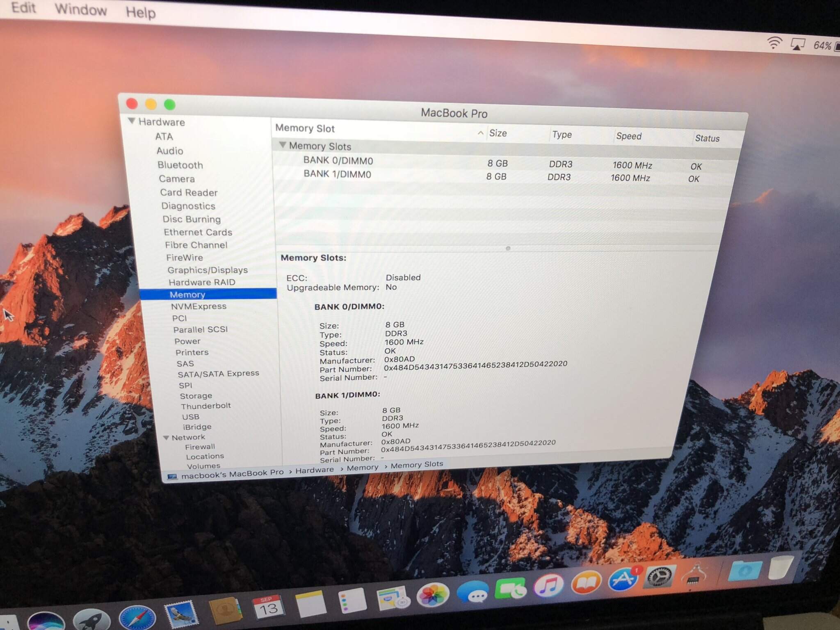The width and height of the screenshot is (840, 630).
Task: Select Graphics/Displays in the sidebar
Action: click(x=207, y=270)
